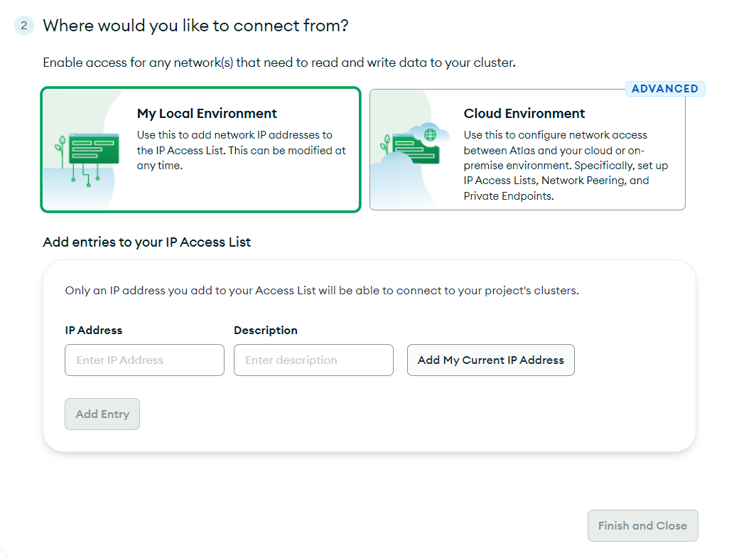Select the My Local Environment option

pyautogui.click(x=200, y=149)
